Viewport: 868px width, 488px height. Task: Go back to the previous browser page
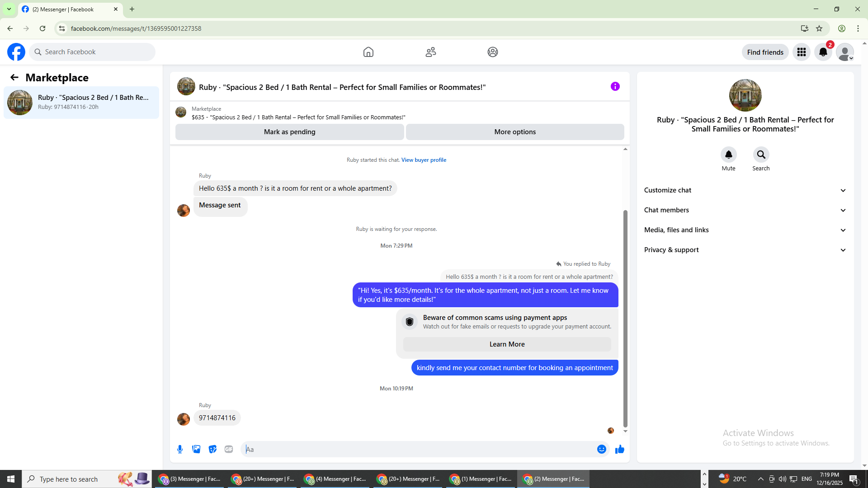[10, 28]
